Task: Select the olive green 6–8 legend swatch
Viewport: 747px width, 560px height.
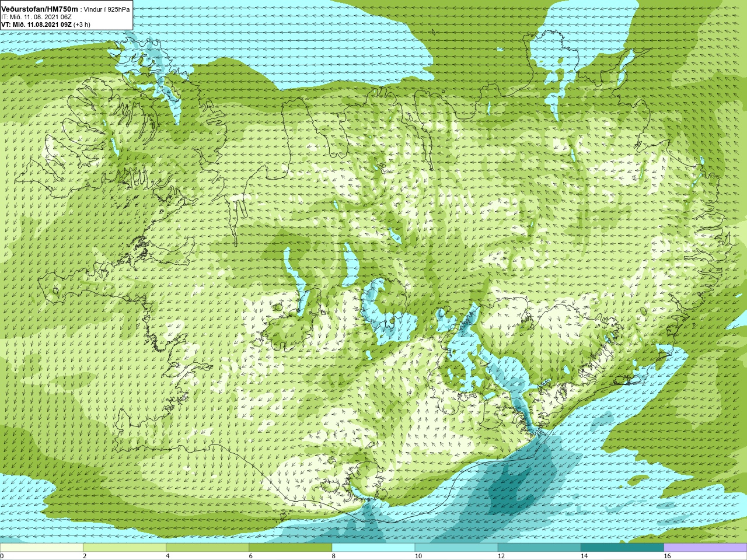Action: point(290,548)
